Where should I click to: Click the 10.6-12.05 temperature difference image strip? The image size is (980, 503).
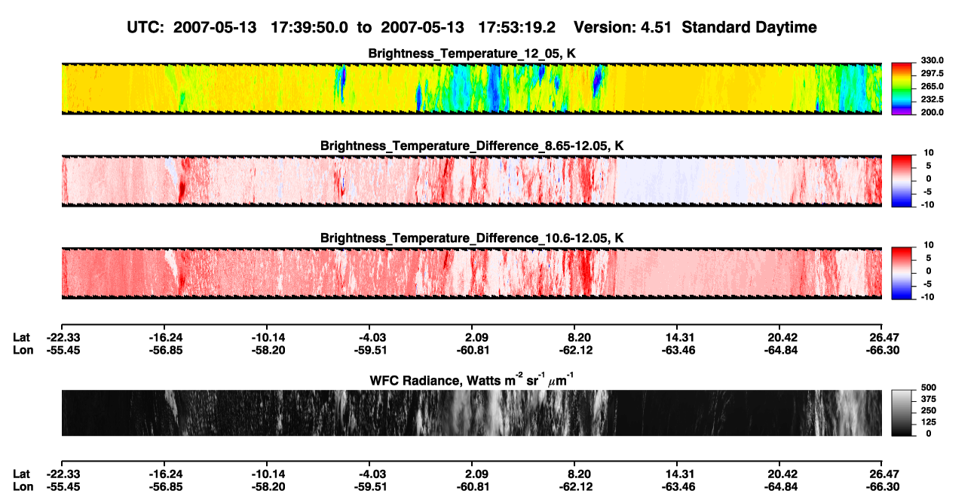[471, 273]
